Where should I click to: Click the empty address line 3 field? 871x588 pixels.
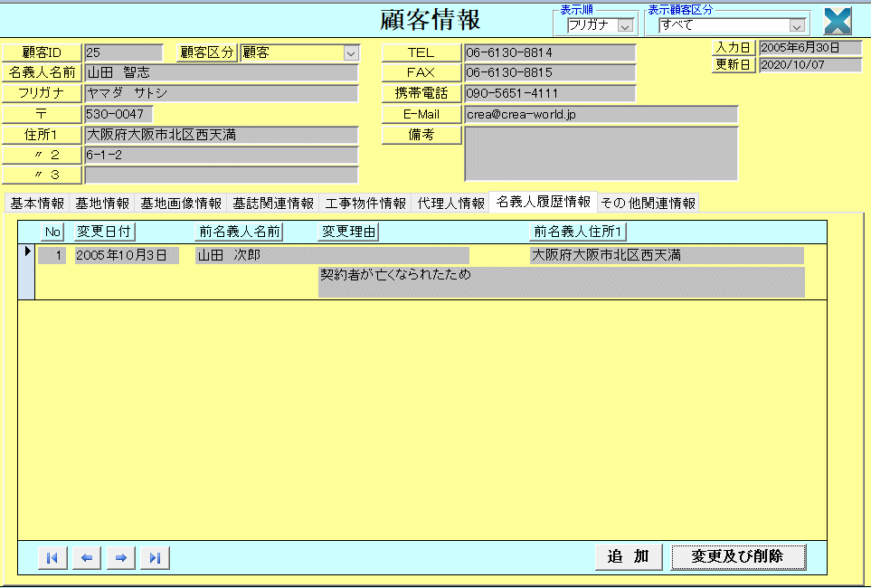point(221,175)
